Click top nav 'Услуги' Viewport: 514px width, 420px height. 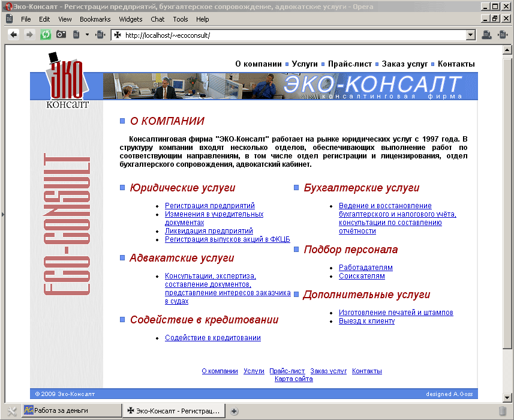click(305, 64)
